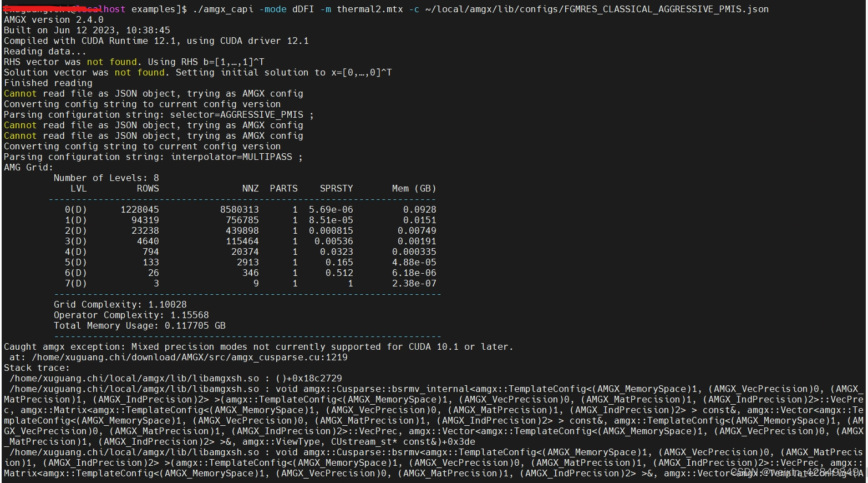Click memory value 0.000335 for level 4(D)
This screenshot has width=868, height=483.
click(x=414, y=252)
